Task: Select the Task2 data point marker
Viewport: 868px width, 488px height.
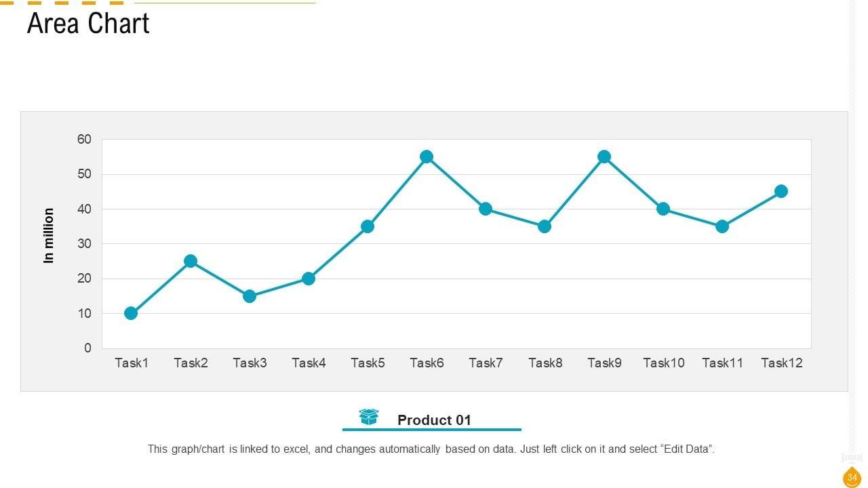Action: pyautogui.click(x=191, y=261)
